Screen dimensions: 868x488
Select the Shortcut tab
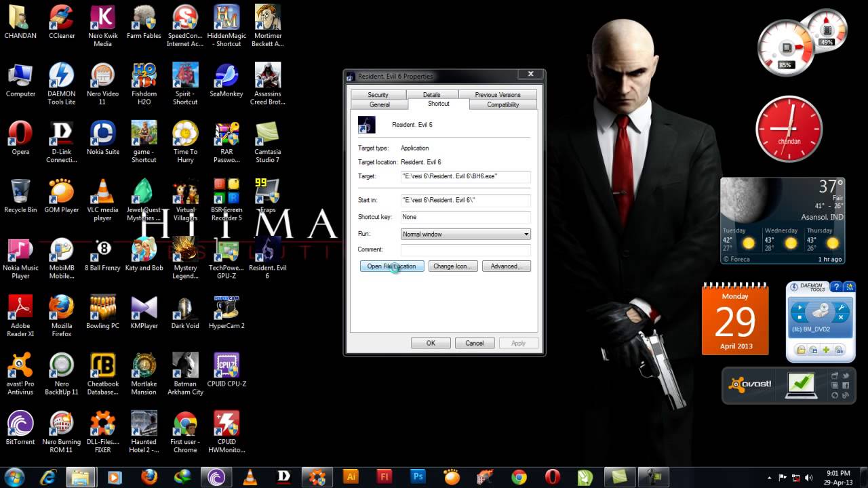[x=439, y=104]
